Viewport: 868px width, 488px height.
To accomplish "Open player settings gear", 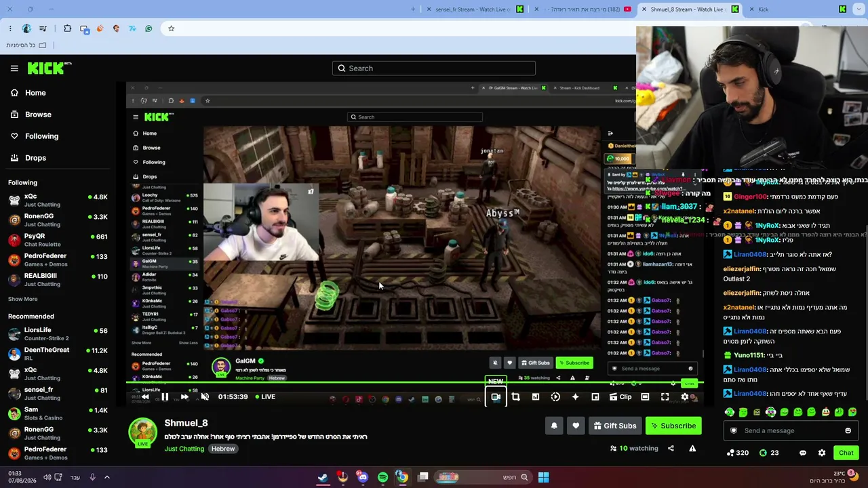I will [685, 397].
